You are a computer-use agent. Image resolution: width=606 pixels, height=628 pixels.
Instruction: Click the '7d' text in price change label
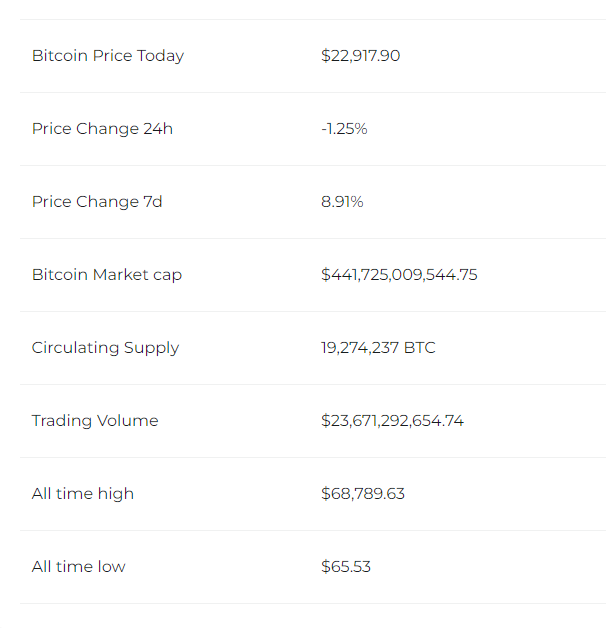(x=152, y=202)
